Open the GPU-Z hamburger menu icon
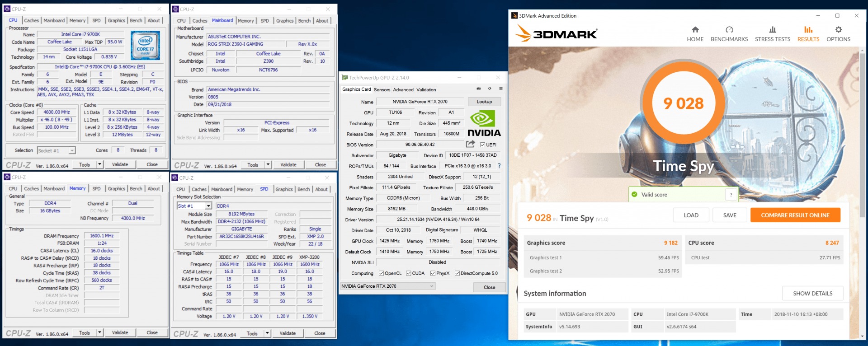868x346 pixels. 500,89
